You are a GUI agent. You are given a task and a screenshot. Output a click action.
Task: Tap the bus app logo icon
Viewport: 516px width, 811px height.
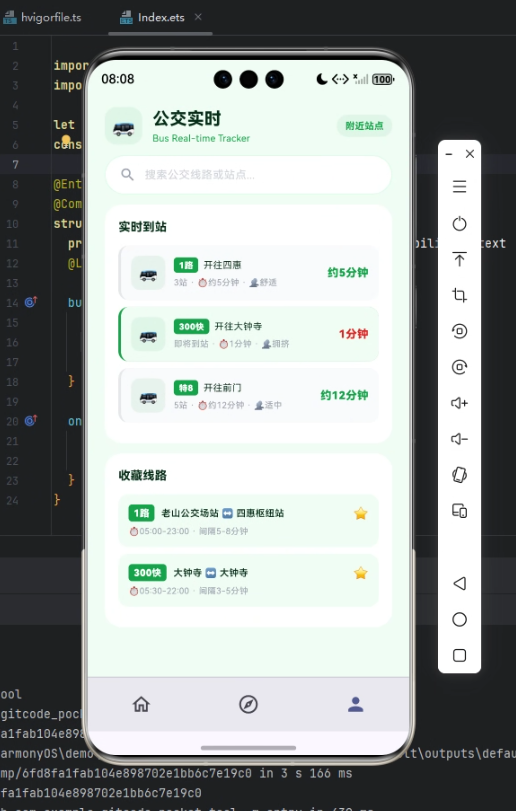pyautogui.click(x=124, y=126)
